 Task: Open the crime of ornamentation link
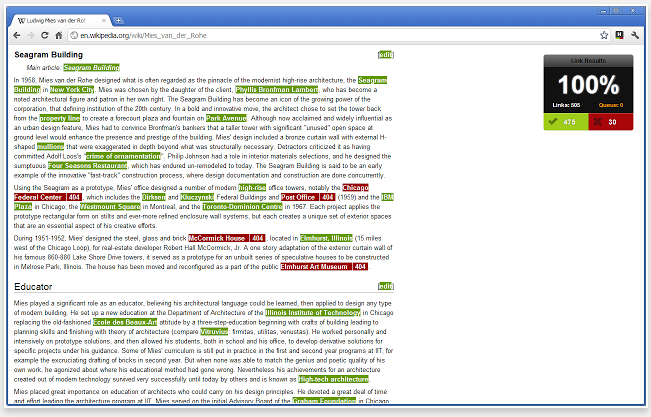tap(123, 156)
